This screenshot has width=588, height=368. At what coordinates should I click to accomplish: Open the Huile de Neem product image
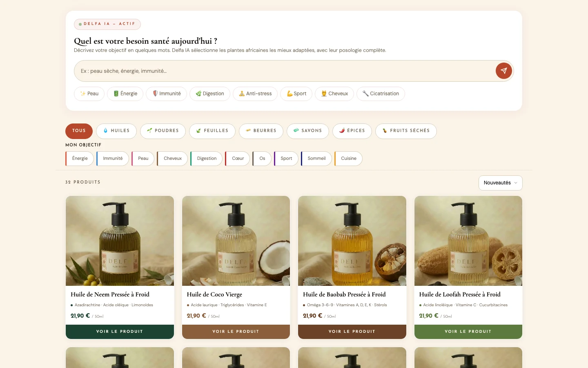click(120, 241)
